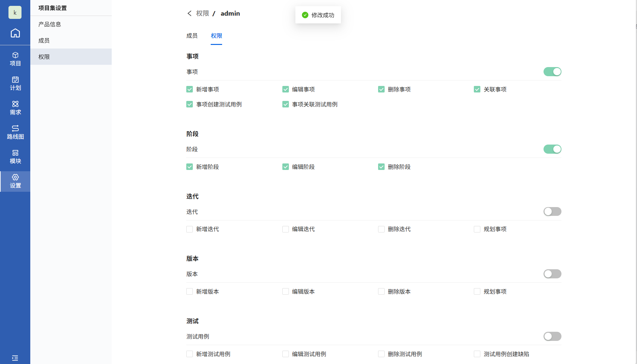Uncheck the 删除事项 checkbox
Image resolution: width=637 pixels, height=364 pixels.
(381, 89)
